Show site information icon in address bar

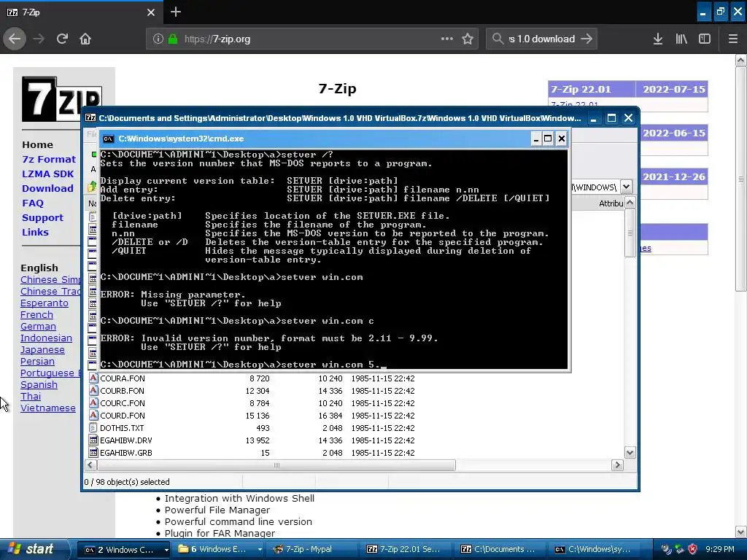pyautogui.click(x=158, y=39)
